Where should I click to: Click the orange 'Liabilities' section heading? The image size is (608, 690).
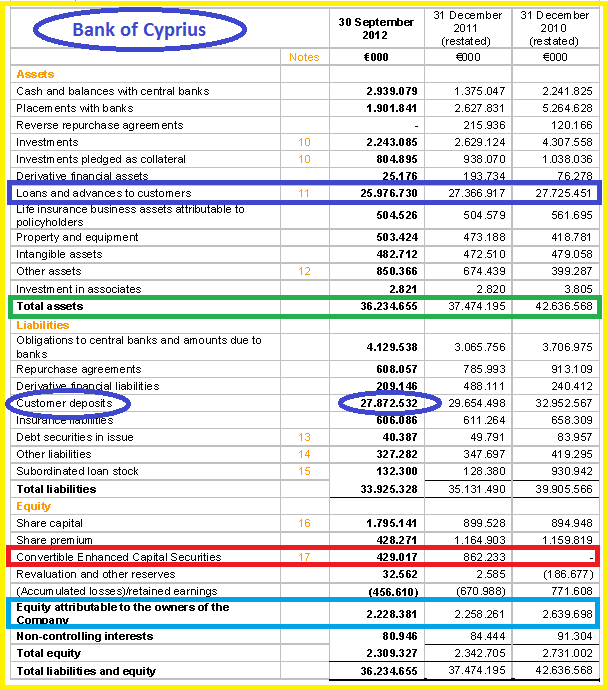tap(43, 325)
